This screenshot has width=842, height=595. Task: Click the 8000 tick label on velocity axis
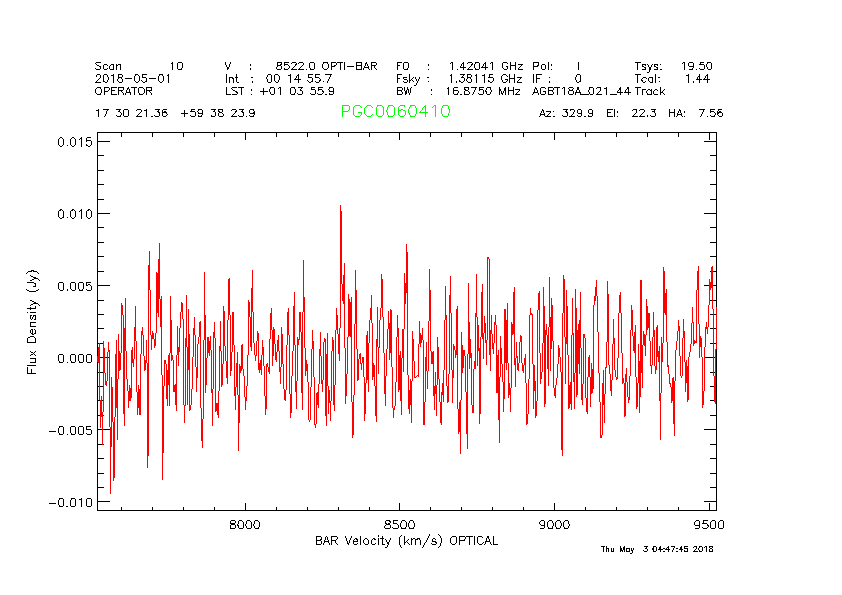tap(245, 524)
